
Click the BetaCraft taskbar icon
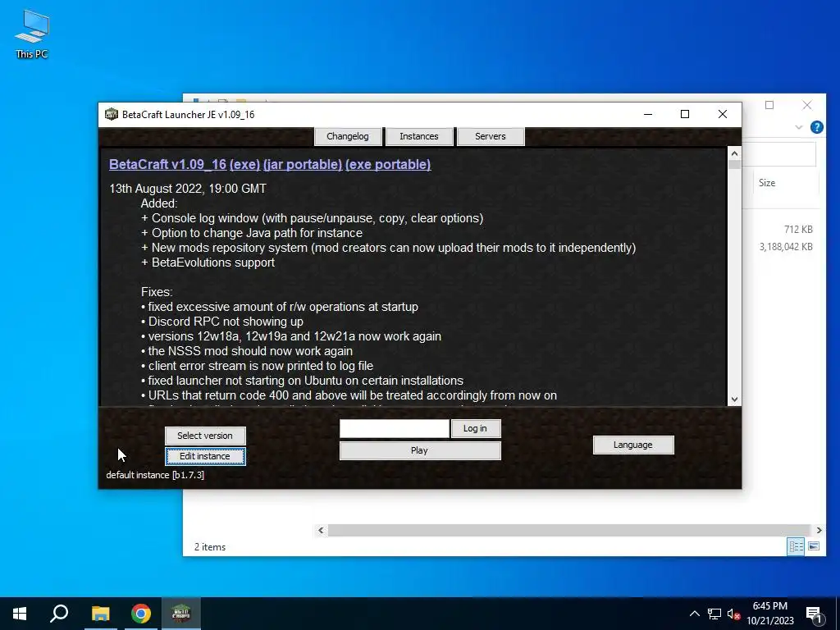(x=181, y=614)
